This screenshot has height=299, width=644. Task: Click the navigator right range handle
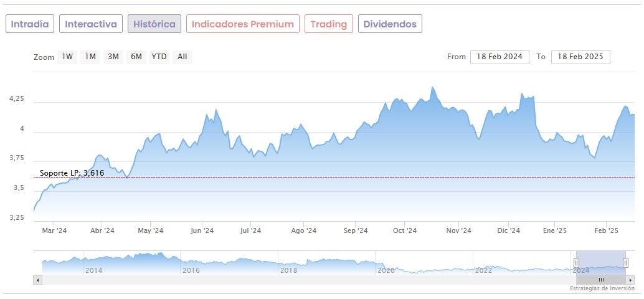[x=625, y=263]
